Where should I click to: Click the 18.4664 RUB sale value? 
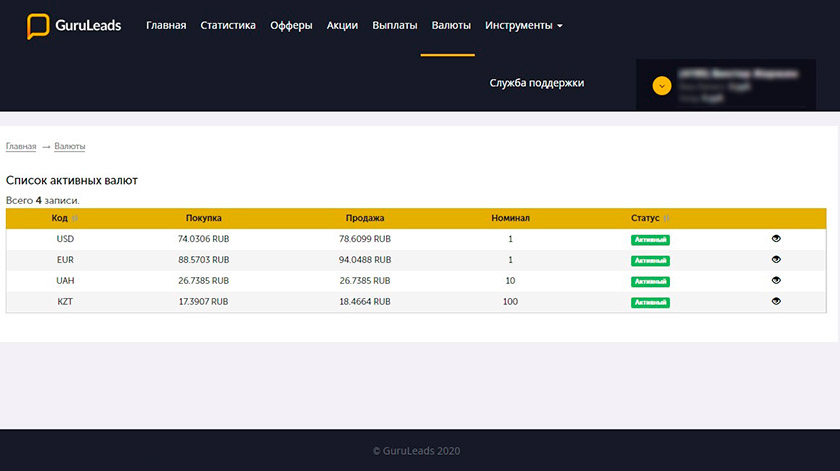click(365, 301)
